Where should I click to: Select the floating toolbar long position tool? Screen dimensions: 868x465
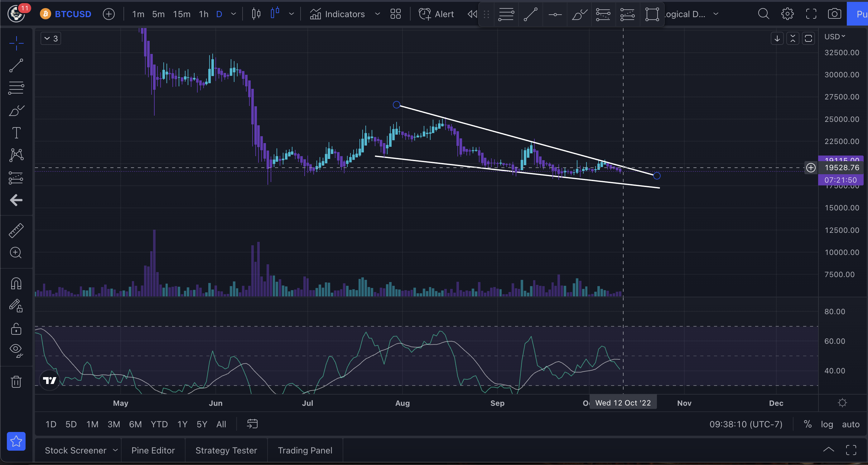603,14
